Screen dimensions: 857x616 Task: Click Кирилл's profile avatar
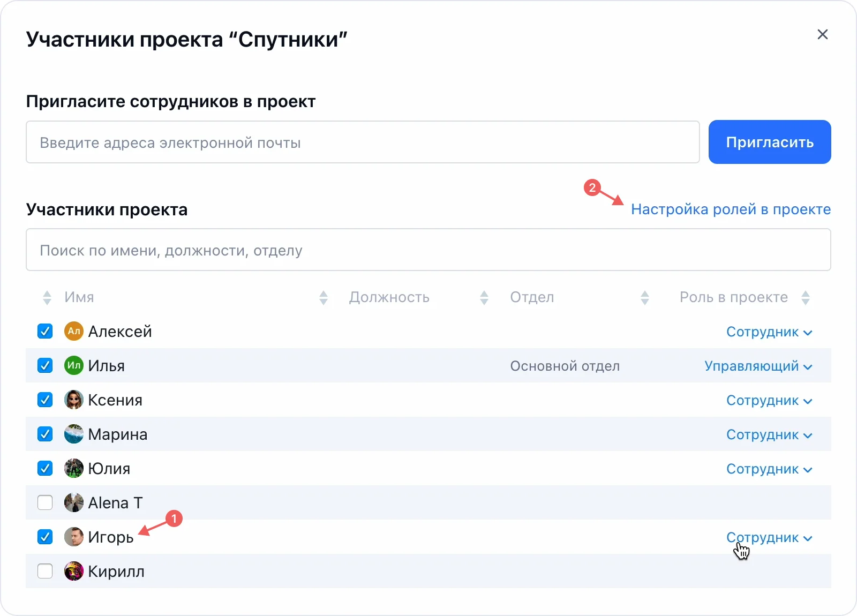(74, 572)
